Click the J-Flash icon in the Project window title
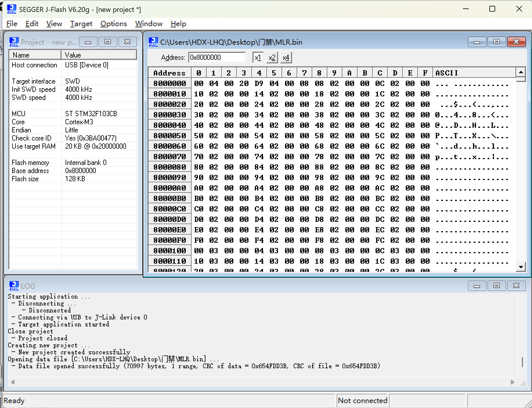532x408 pixels. [x=14, y=42]
